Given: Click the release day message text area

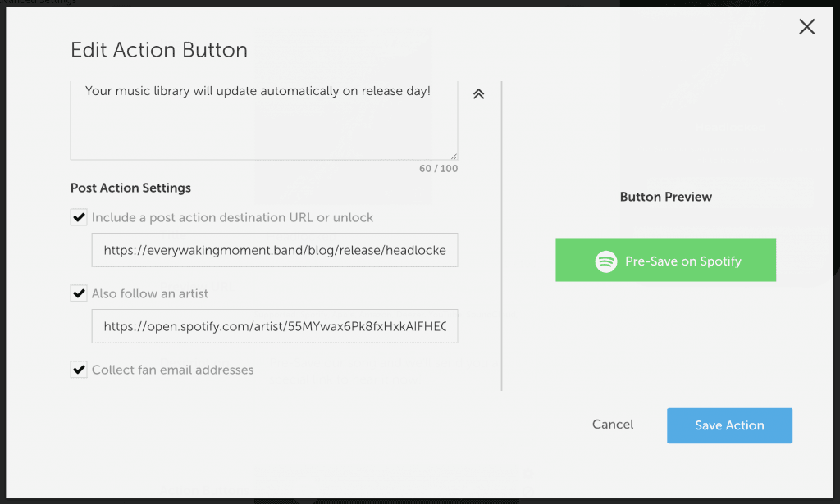Looking at the screenshot, I should point(264,120).
